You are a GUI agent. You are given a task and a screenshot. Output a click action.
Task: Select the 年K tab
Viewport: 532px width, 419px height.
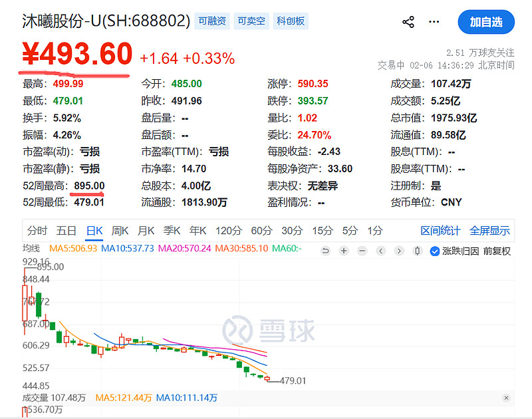pos(198,231)
